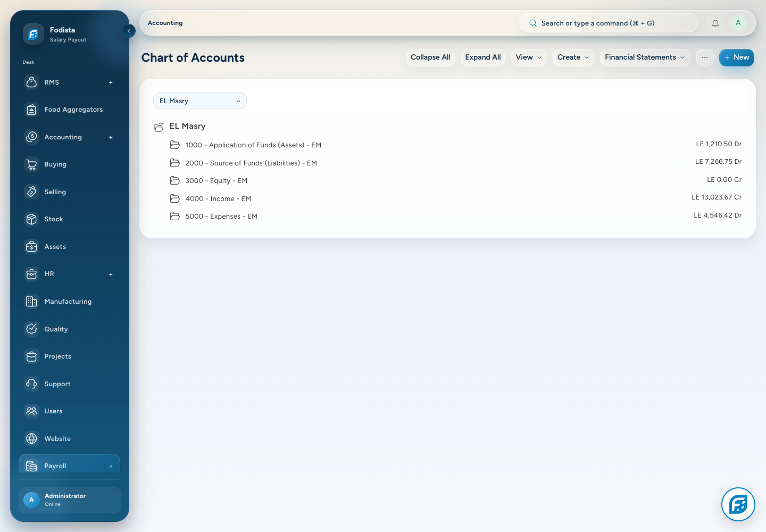
Task: Focus the search or command field
Action: click(609, 23)
